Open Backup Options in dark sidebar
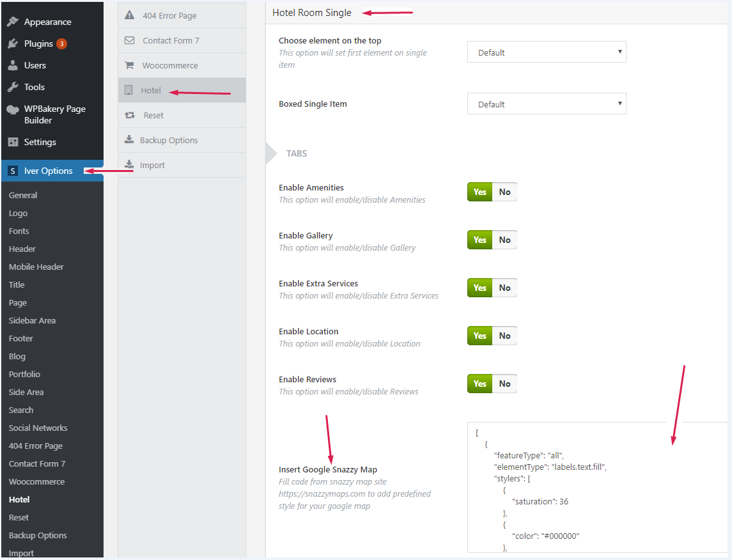The image size is (732, 560). coord(37,535)
